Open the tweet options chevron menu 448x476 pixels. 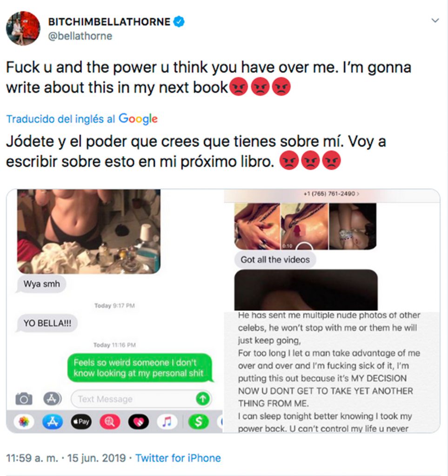click(x=435, y=20)
